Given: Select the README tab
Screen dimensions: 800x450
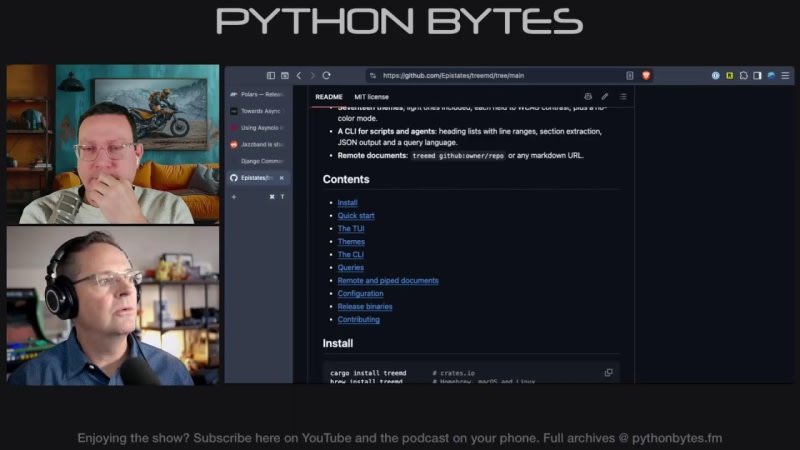Looking at the screenshot, I should click(x=329, y=97).
